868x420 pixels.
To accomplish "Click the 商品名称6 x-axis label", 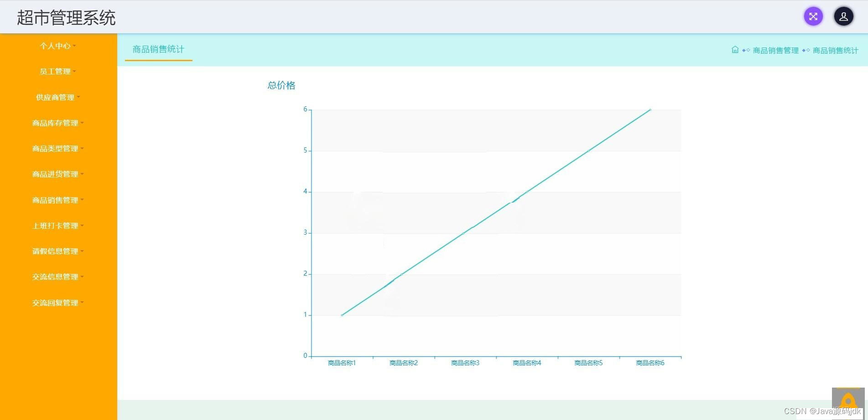I will tap(650, 363).
